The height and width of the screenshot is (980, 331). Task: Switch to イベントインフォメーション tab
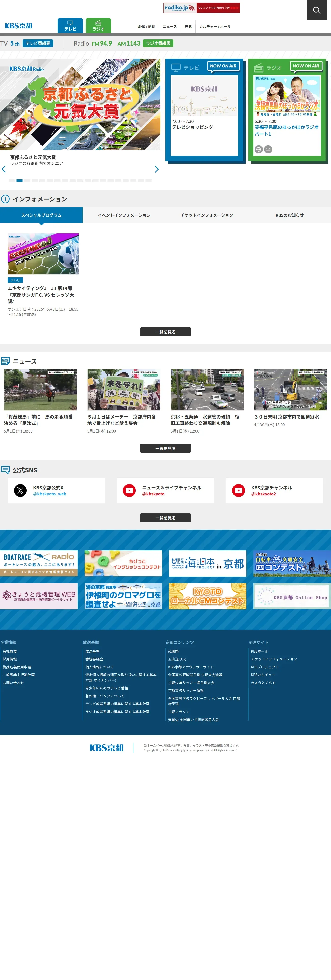click(x=124, y=215)
